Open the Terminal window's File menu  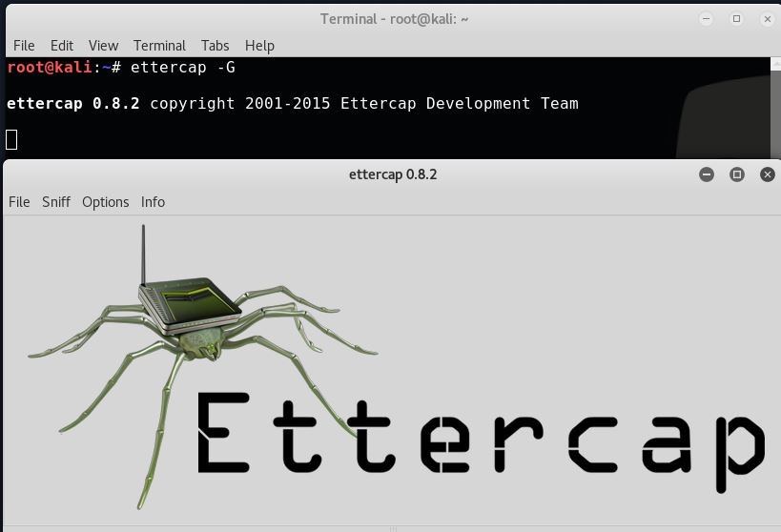(x=24, y=46)
